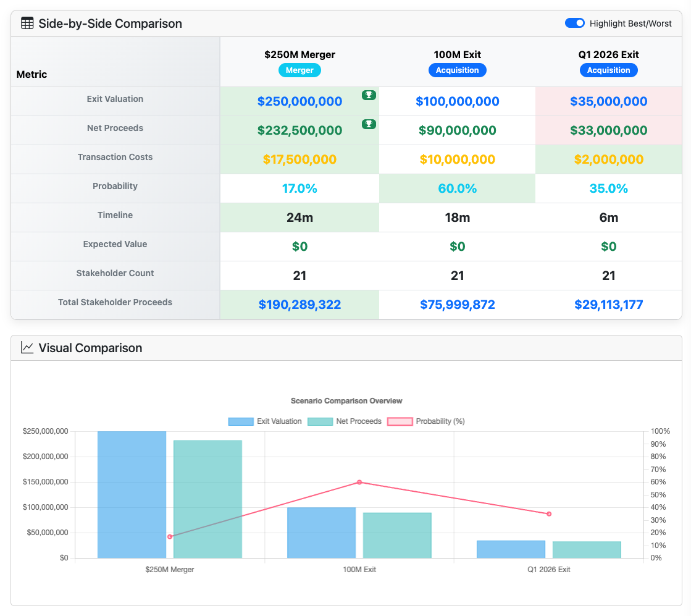Click the table icon beside Side-by-Side Comparison
Screen dimensions: 691x616
click(x=27, y=23)
